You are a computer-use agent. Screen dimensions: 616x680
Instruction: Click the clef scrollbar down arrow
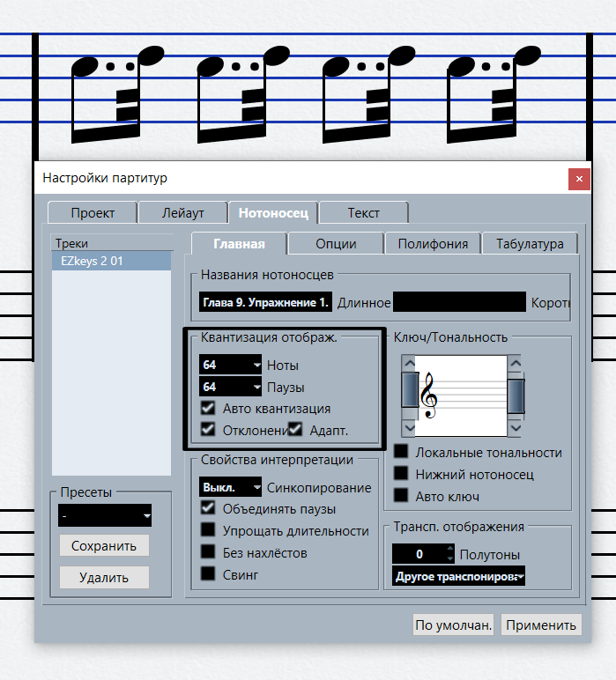[x=409, y=428]
